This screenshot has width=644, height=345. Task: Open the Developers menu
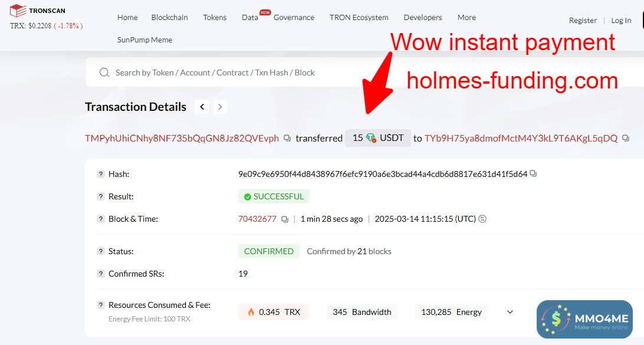pyautogui.click(x=423, y=17)
